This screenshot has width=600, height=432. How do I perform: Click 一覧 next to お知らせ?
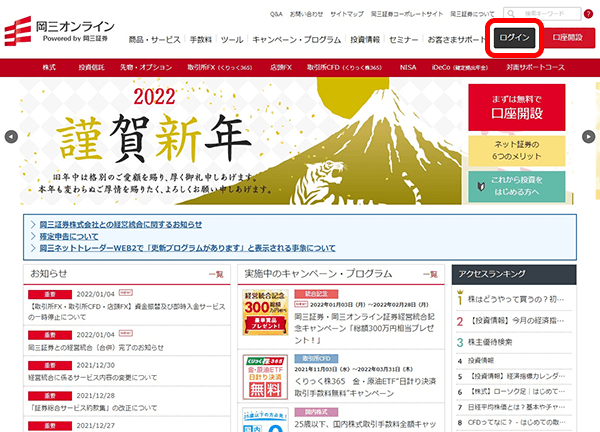coord(216,274)
